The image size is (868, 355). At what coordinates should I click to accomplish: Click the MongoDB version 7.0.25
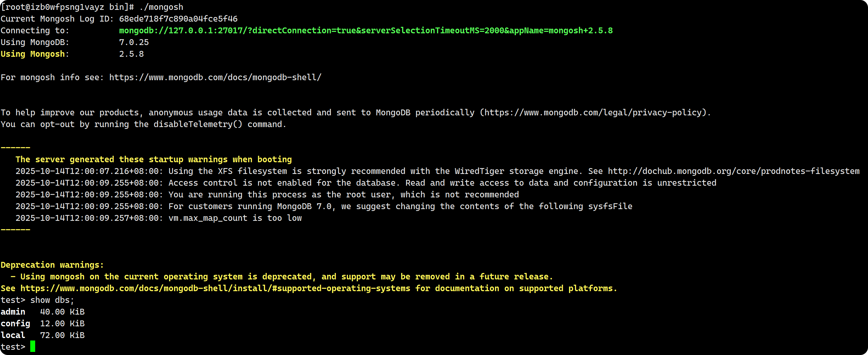(134, 43)
